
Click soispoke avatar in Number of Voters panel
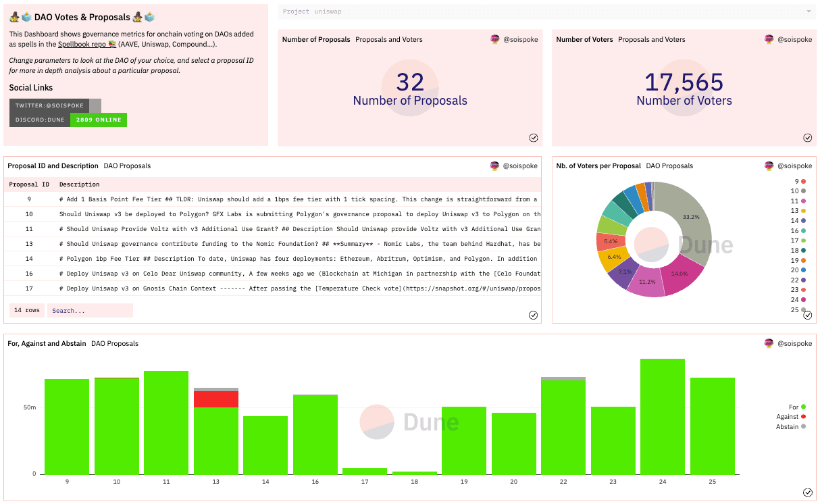[x=769, y=39]
